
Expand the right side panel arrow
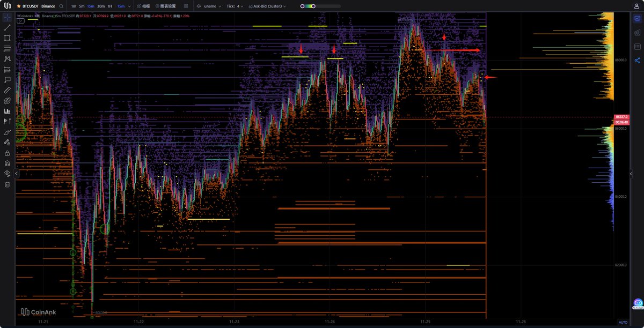click(x=631, y=174)
